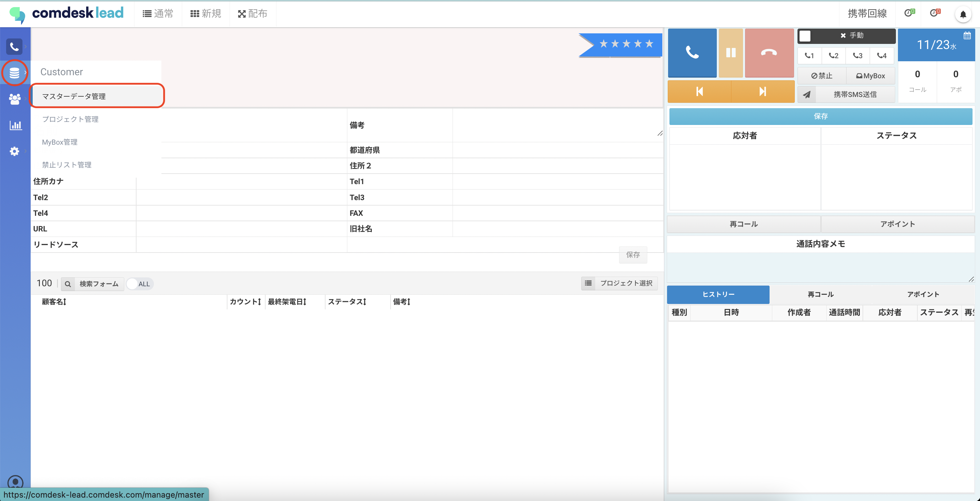The height and width of the screenshot is (501, 980).
Task: Skip to the next customer record
Action: pos(762,91)
